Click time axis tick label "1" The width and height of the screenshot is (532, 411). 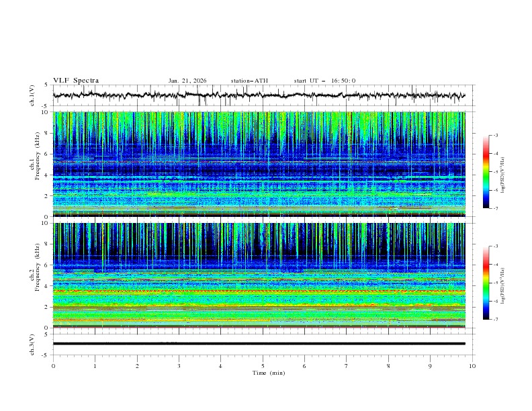pyautogui.click(x=95, y=366)
